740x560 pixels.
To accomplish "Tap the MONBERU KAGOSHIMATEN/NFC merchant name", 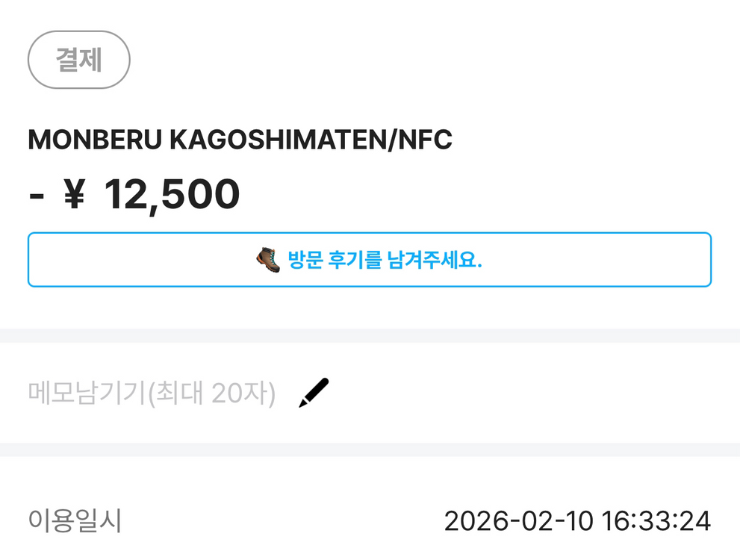I will click(239, 140).
